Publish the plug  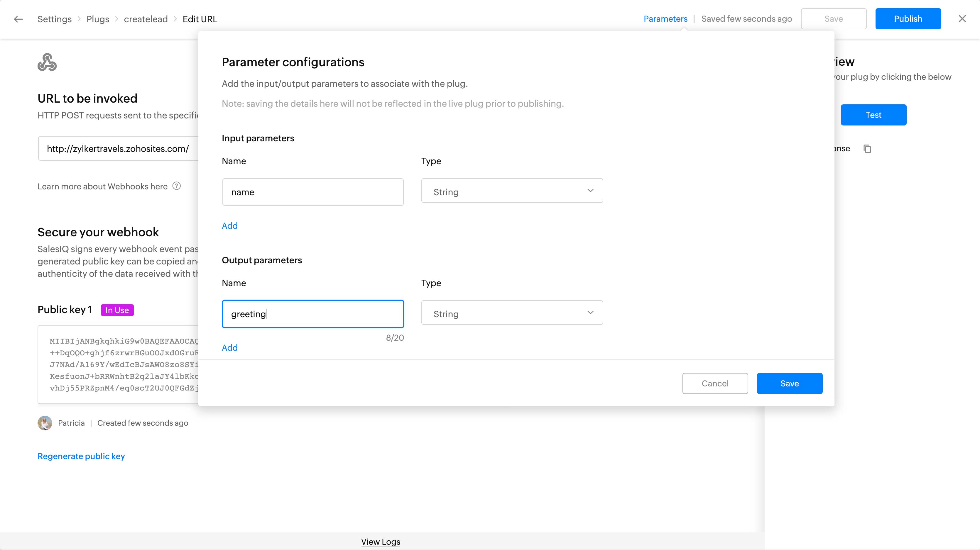pos(908,18)
